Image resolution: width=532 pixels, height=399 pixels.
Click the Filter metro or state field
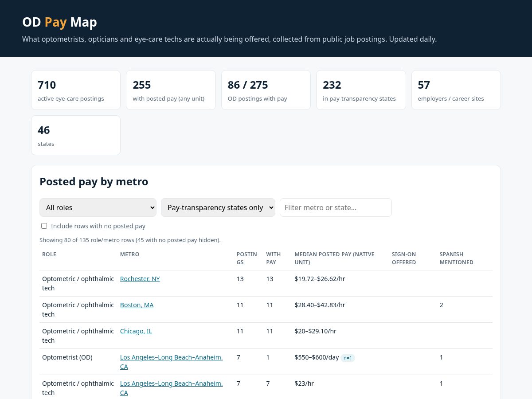pyautogui.click(x=336, y=207)
